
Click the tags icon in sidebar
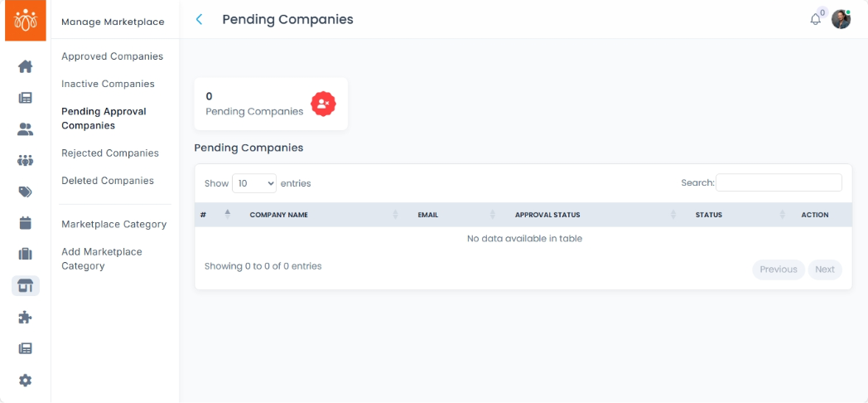point(25,192)
